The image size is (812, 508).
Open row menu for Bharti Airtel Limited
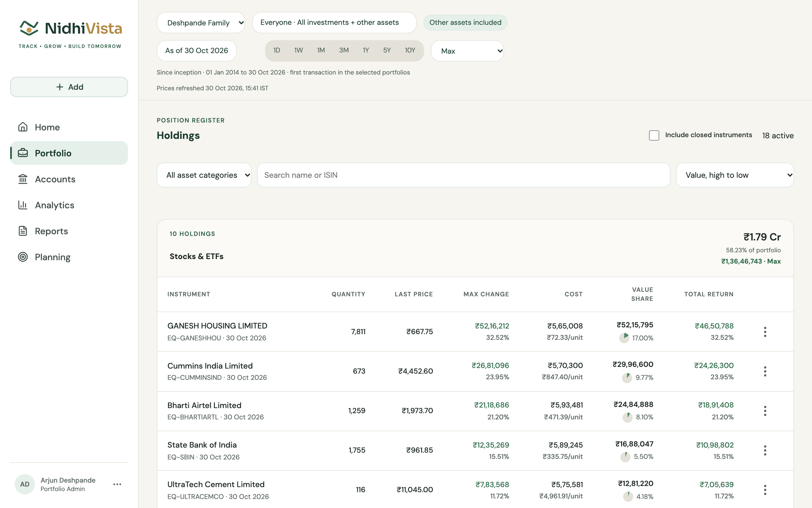coord(765,411)
